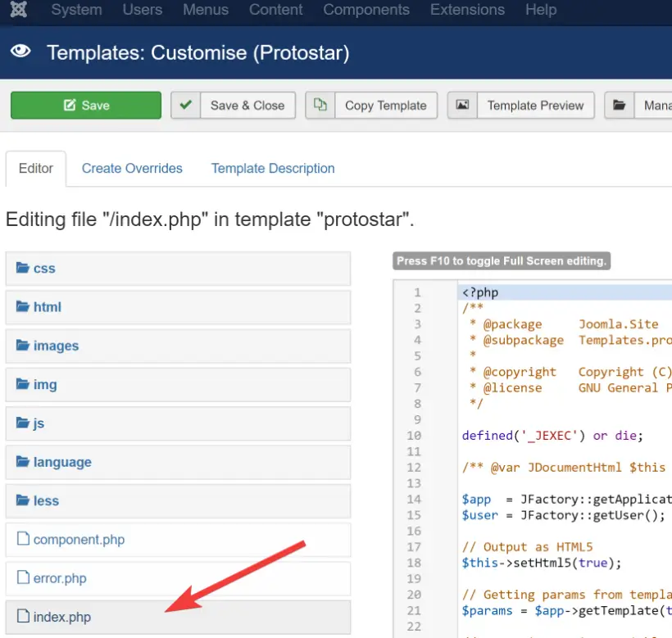Select index.php in the file list
This screenshot has width=672, height=638.
tap(61, 617)
